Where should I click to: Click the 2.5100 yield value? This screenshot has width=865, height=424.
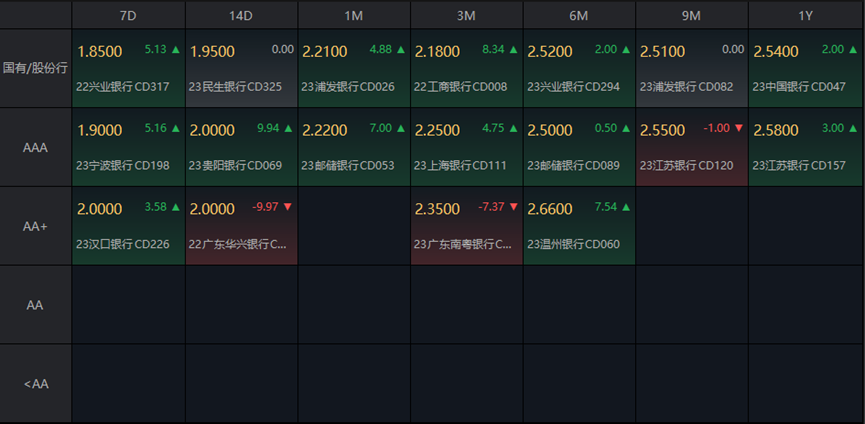[663, 52]
